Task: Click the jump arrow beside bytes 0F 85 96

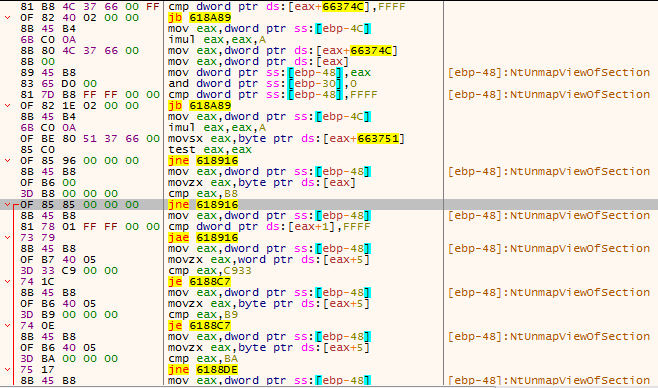Action: [x=8, y=161]
